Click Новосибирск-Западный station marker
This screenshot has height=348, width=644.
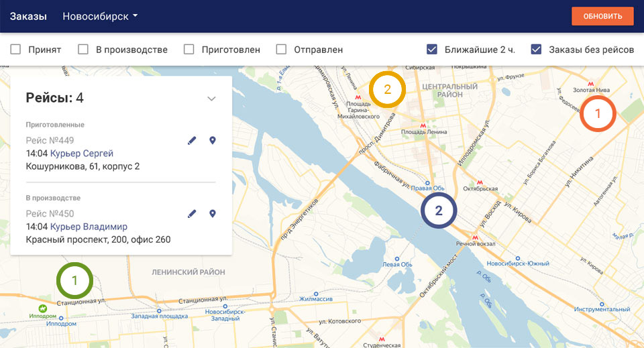click(x=225, y=306)
